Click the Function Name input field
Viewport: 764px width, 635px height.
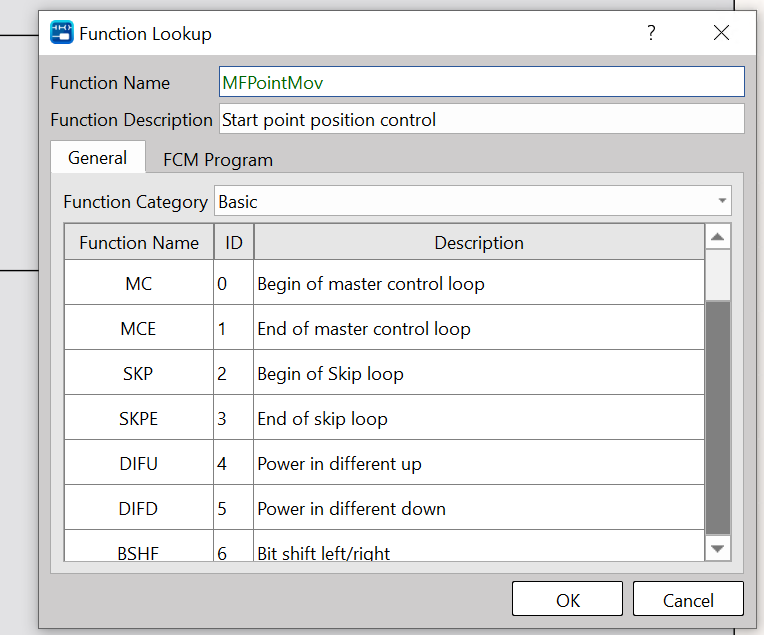tap(481, 82)
